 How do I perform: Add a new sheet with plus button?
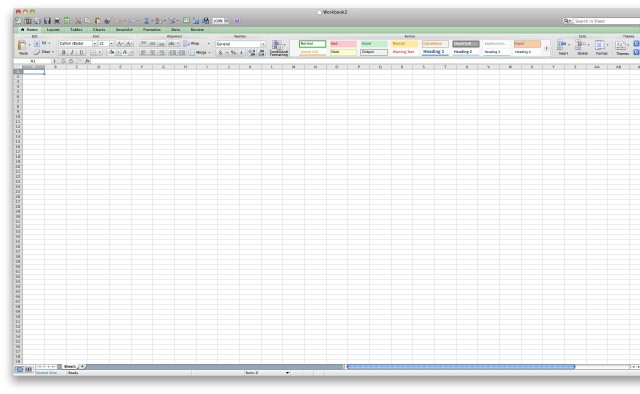coord(82,367)
